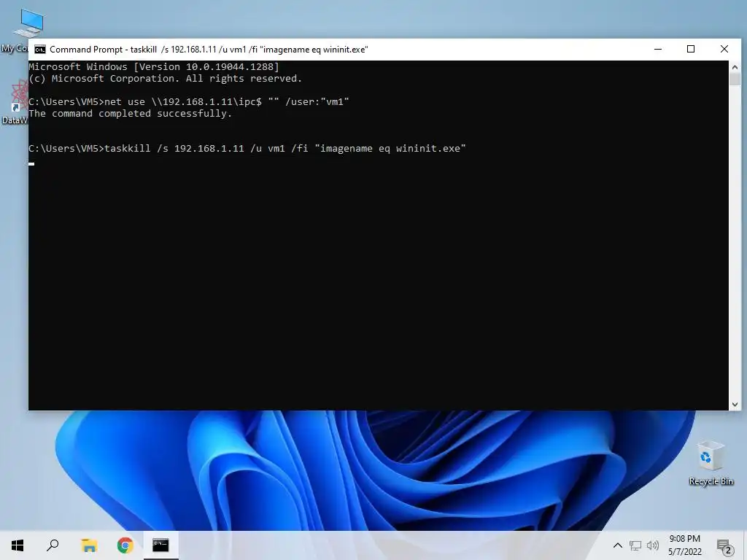
Task: Open network status tray icon
Action: (x=635, y=545)
